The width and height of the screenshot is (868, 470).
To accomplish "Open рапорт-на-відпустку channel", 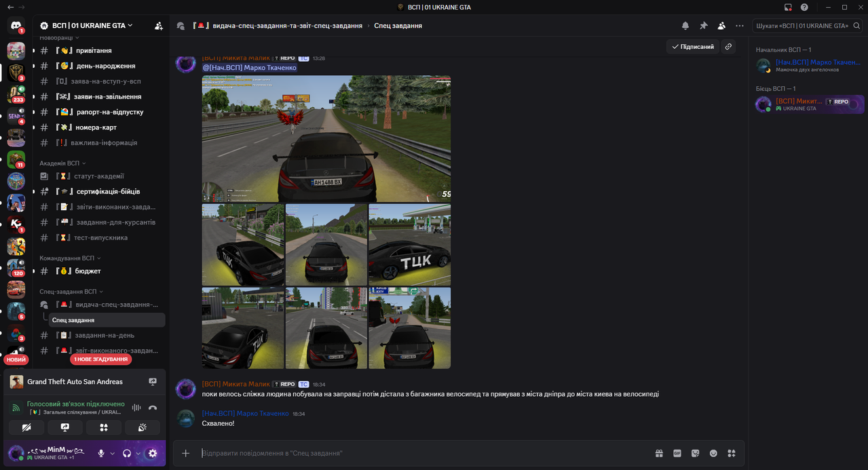I will point(99,112).
